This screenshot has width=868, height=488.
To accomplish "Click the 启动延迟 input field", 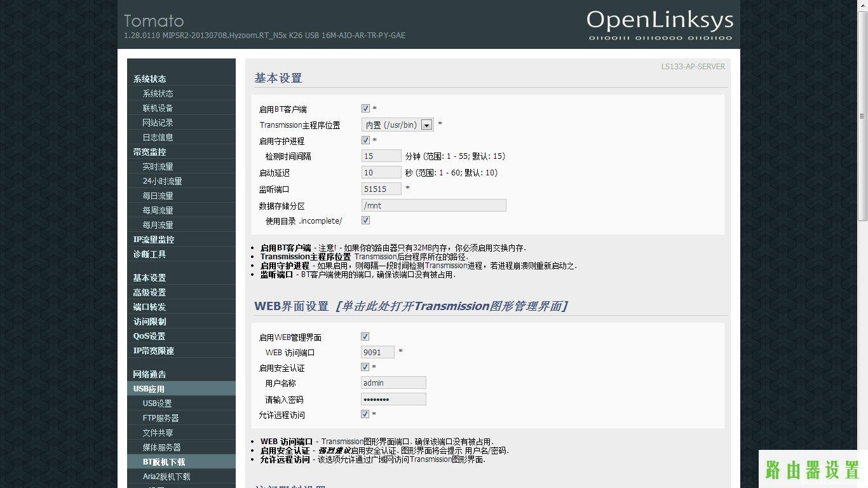I will [381, 172].
